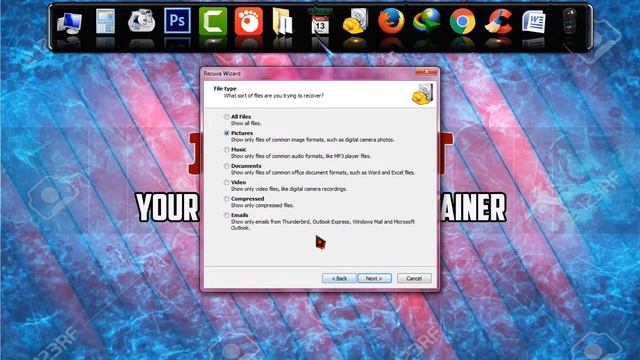Pick the Emails radio option
The width and height of the screenshot is (640, 360).
[227, 215]
